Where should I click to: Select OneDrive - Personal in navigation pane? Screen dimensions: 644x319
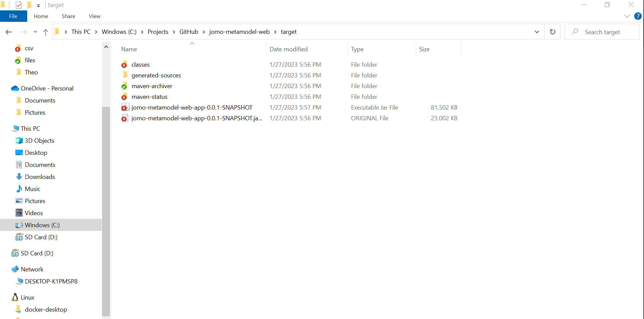point(47,88)
